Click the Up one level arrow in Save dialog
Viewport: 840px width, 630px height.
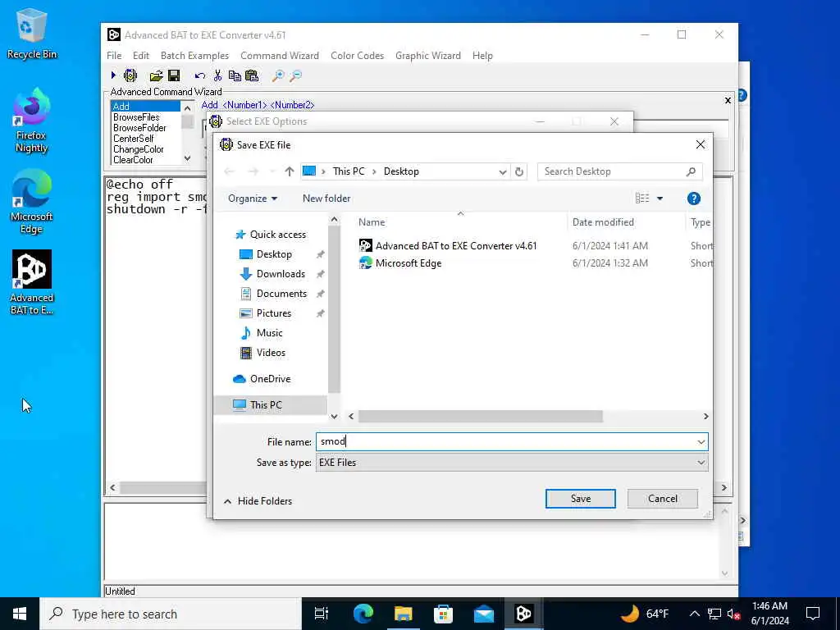[290, 171]
